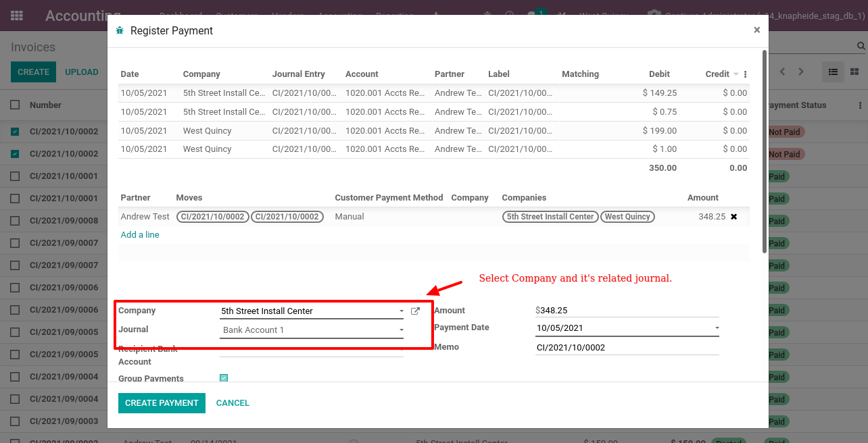Sort lines by the Account column

click(362, 74)
